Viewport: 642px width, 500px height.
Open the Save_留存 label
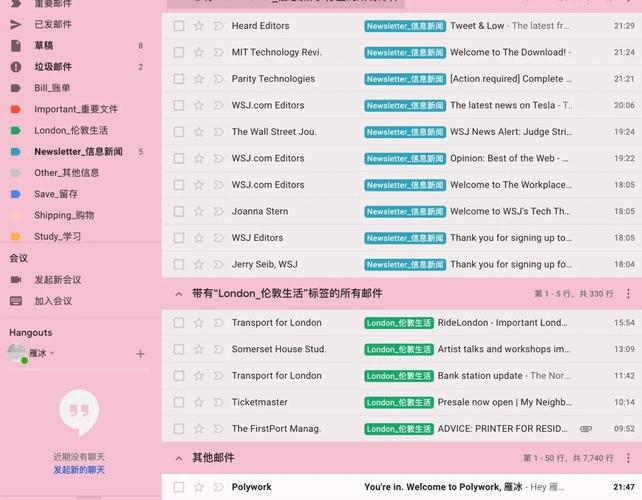[56, 194]
